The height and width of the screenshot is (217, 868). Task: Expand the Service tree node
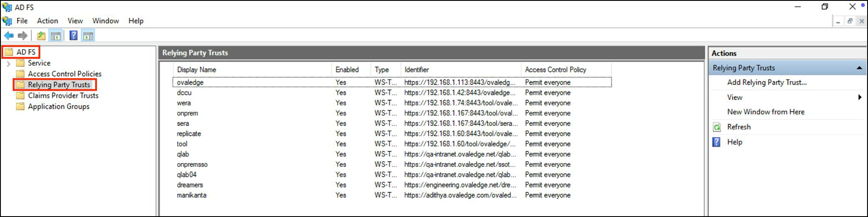point(8,64)
